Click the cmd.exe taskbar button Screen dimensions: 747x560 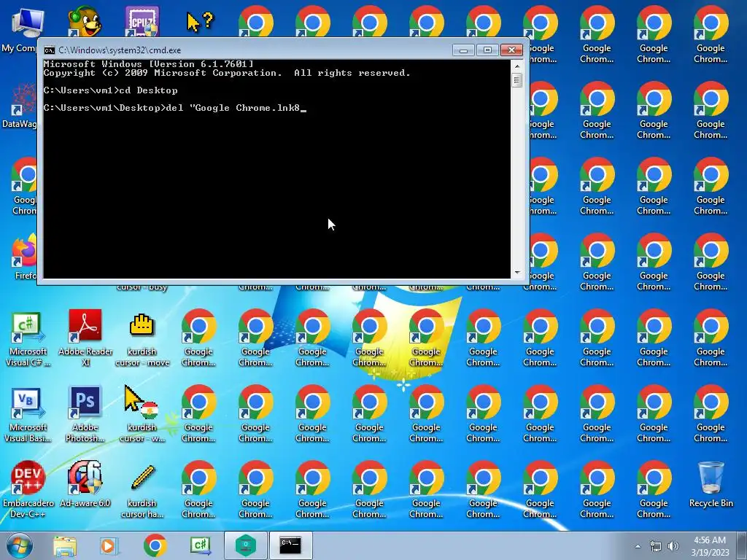[290, 545]
